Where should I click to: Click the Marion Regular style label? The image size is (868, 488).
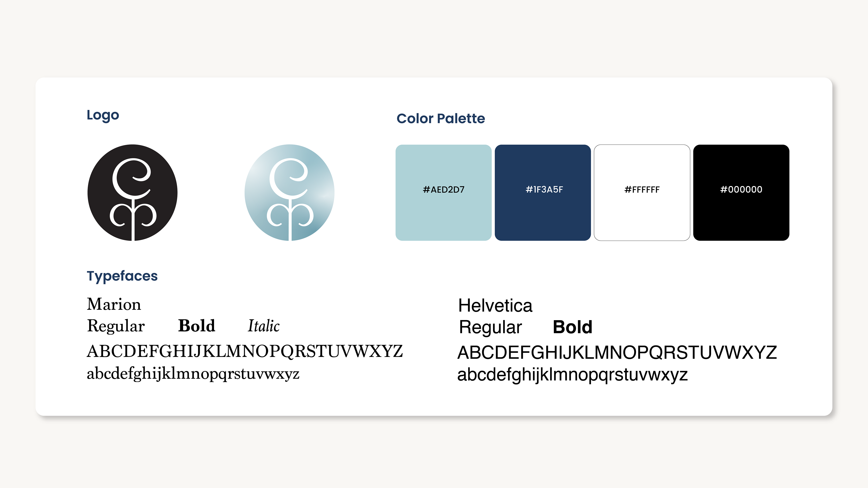coord(116,326)
